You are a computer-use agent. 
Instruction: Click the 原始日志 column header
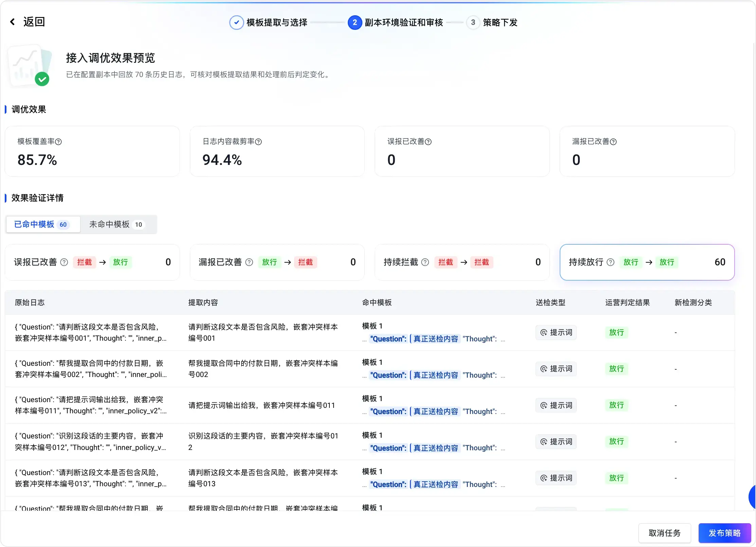pos(30,303)
